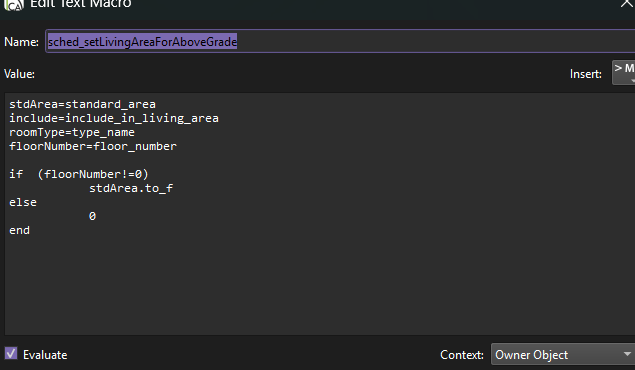Screen dimensions: 635x370
Task: Click the line 'stdArea=standard_area' in Value editor
Action: pyautogui.click(x=82, y=104)
